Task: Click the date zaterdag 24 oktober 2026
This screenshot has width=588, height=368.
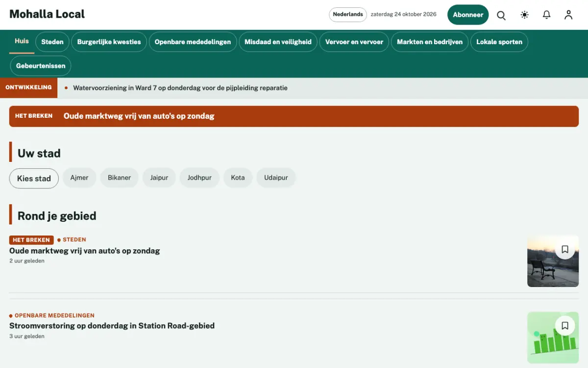Action: pos(403,15)
